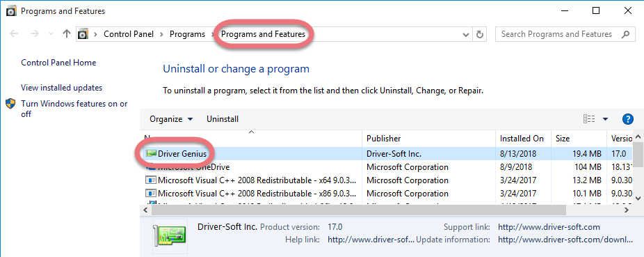644x257 pixels.
Task: Click Driver Genius program icon
Action: click(x=151, y=154)
